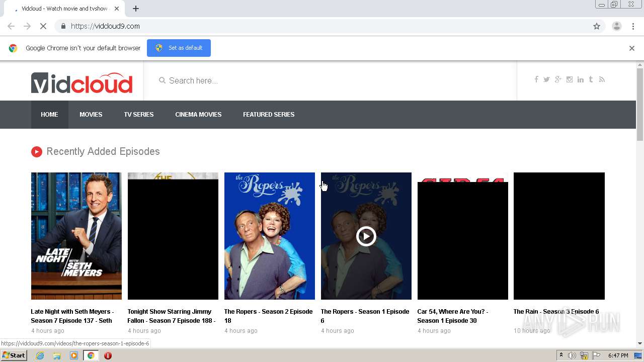Click The Rain poster thumbnail
Image resolution: width=644 pixels, height=362 pixels.
[x=559, y=236]
